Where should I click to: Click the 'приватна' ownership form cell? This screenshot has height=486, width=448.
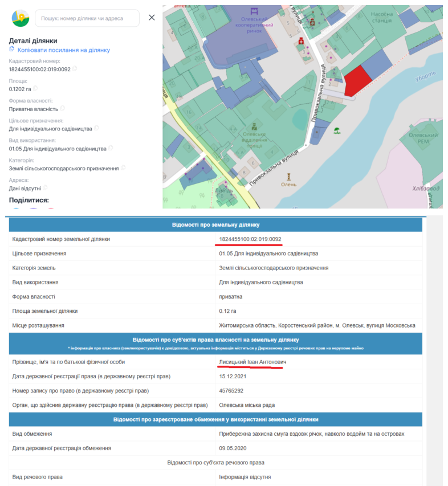(x=230, y=297)
